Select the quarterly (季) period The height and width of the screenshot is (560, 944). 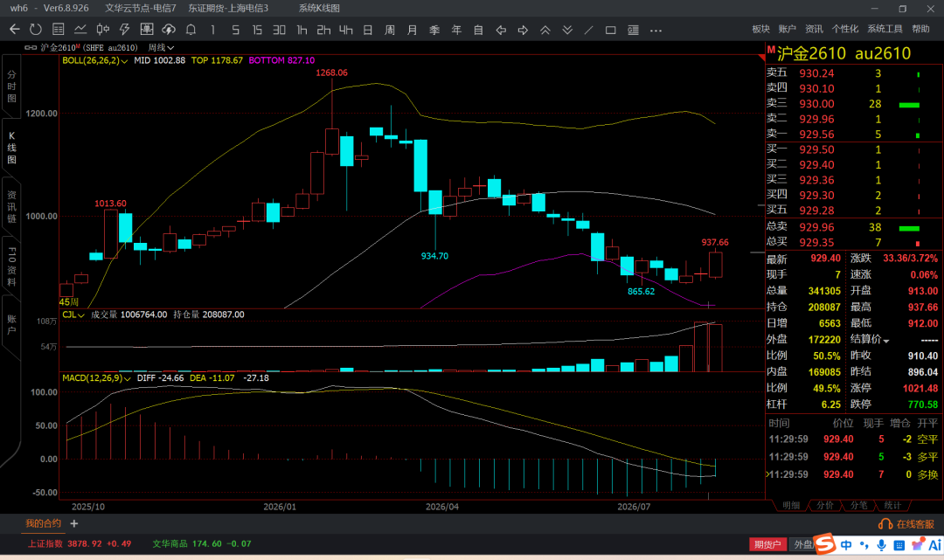434,30
